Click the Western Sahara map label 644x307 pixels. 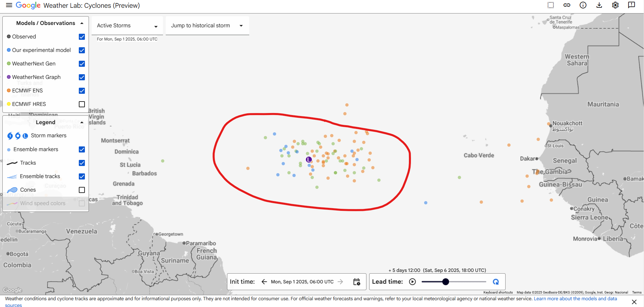coord(577,60)
